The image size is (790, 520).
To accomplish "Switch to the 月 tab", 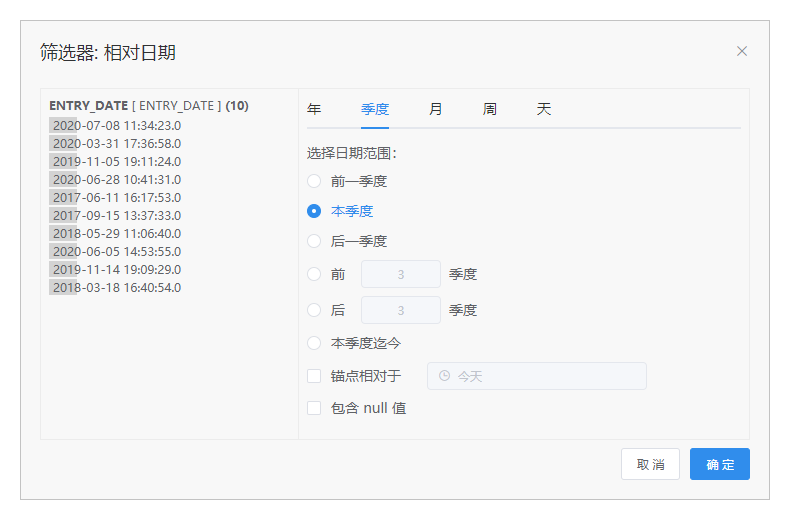I will [436, 109].
